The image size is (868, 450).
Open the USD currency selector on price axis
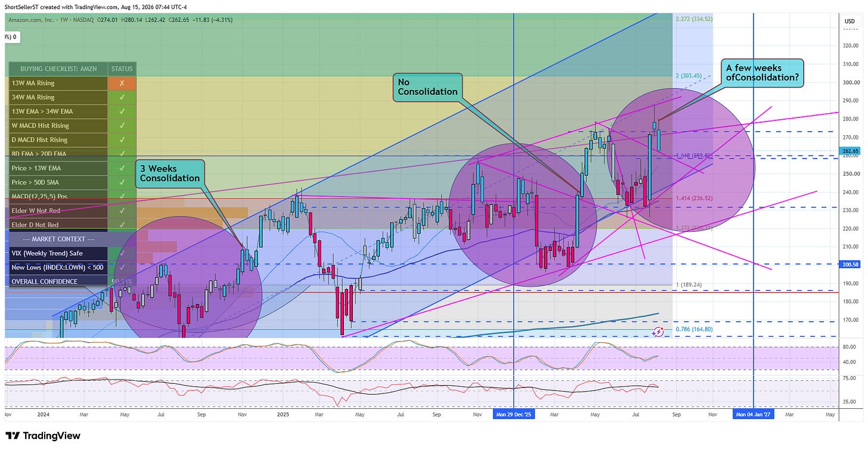tap(850, 21)
